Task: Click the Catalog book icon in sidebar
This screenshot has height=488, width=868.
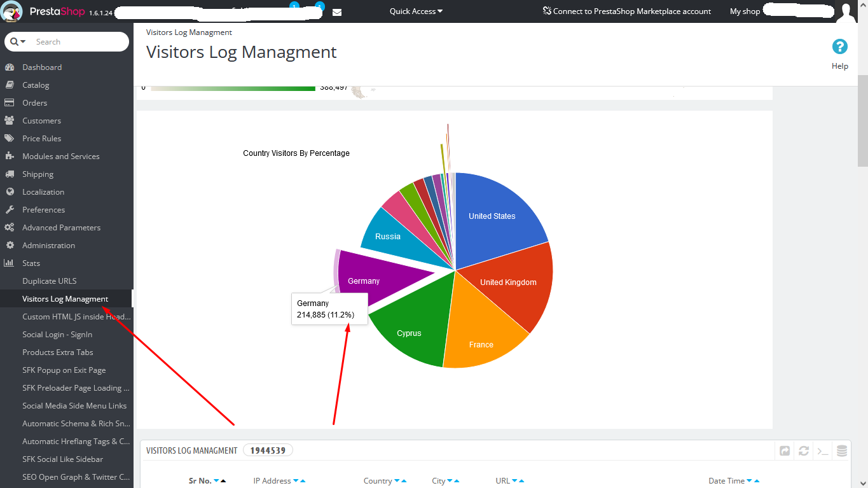Action: pos(10,85)
